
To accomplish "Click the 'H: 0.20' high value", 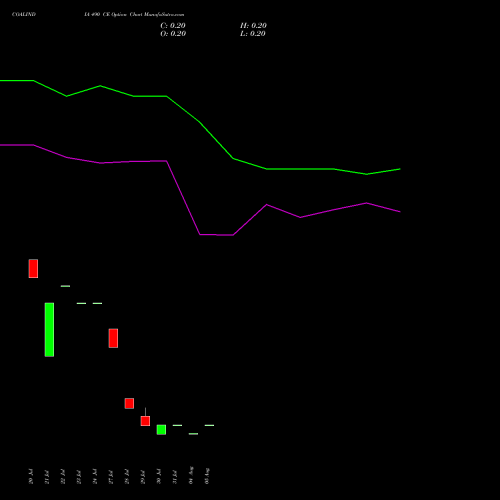I will [x=253, y=26].
